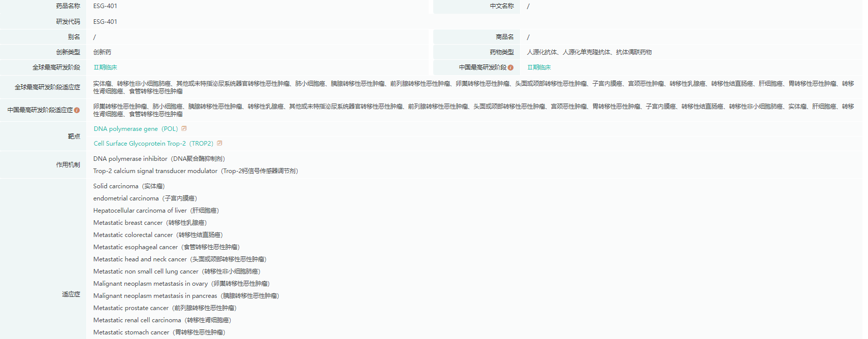Click II期临床 link under 中国最高研发阶段
The image size is (868, 339).
click(x=539, y=67)
